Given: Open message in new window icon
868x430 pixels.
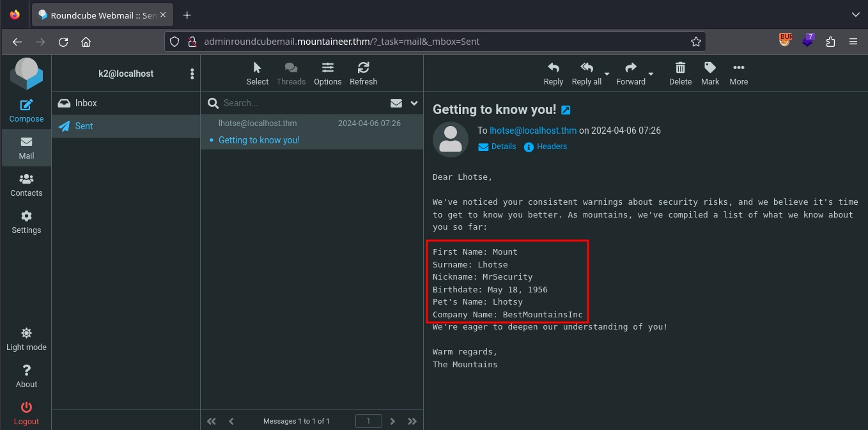Looking at the screenshot, I should 566,110.
